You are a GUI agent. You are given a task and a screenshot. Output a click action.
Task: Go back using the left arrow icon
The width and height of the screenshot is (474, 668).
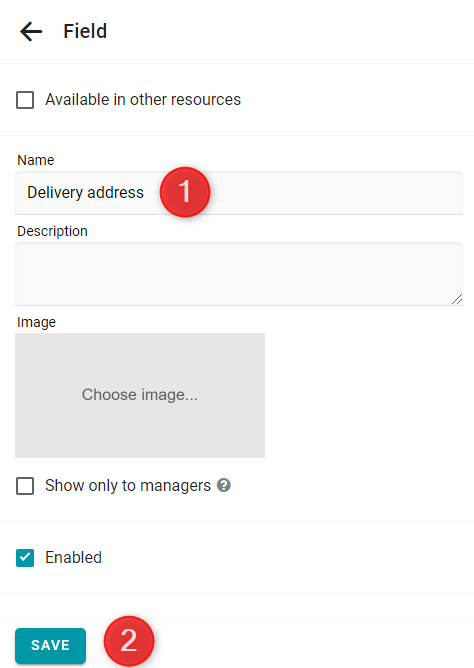click(x=31, y=32)
